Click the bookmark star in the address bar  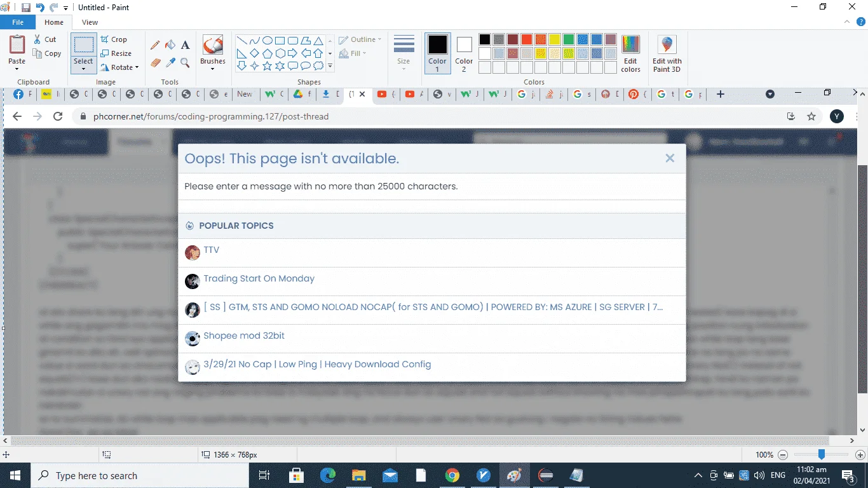[x=811, y=116]
